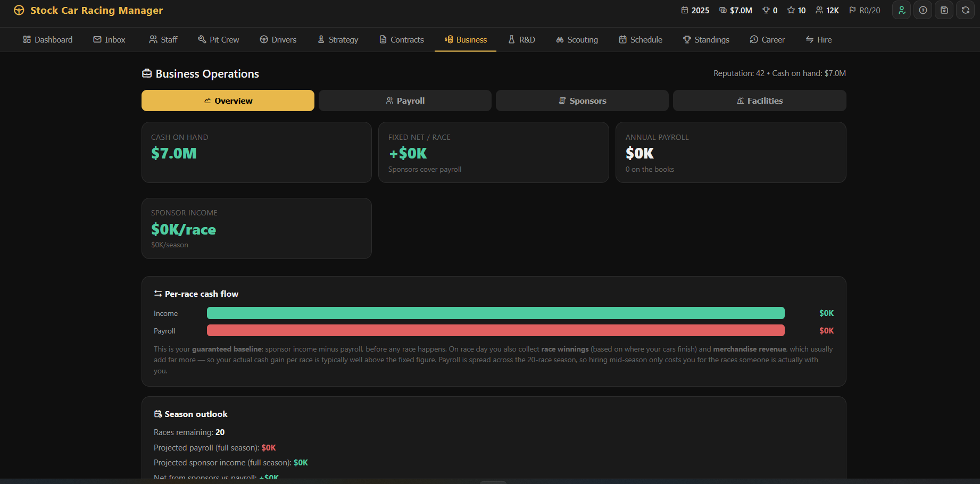This screenshot has height=484, width=980.
Task: Click the cash icon beside $7.0M
Action: 722,10
